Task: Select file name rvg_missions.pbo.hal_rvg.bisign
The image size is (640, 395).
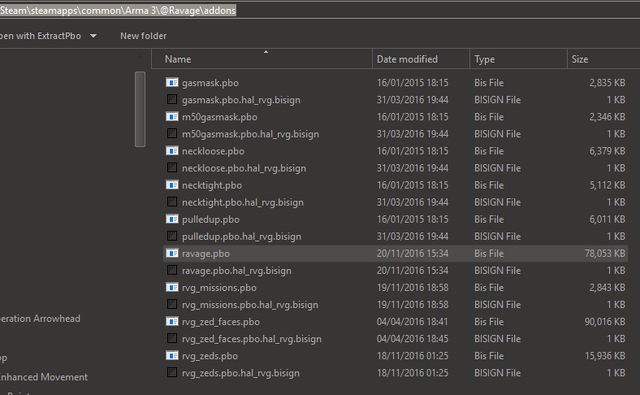Action: (x=250, y=305)
